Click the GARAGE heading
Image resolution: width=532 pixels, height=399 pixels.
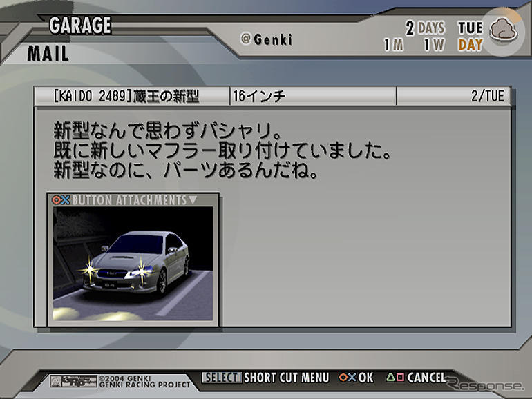point(80,25)
